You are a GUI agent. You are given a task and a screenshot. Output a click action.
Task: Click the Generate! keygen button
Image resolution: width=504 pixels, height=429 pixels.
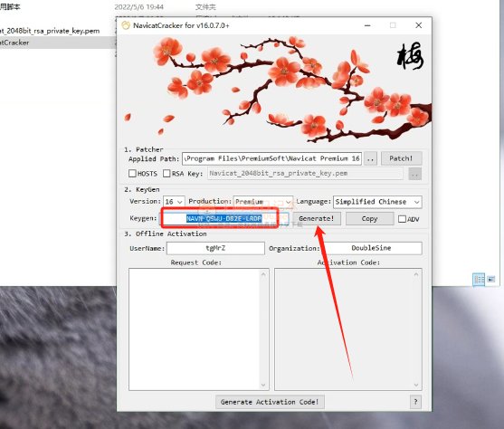pos(317,219)
